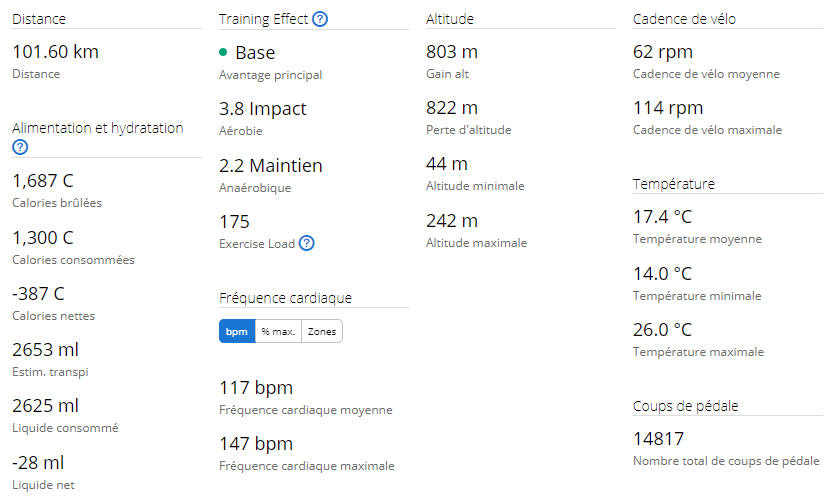Click the 3.8 Impact aerobic value
The image size is (834, 500).
pyautogui.click(x=263, y=109)
